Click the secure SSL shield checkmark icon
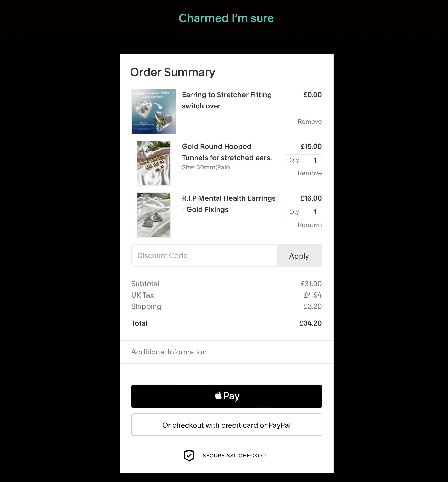The width and height of the screenshot is (448, 482). point(189,456)
